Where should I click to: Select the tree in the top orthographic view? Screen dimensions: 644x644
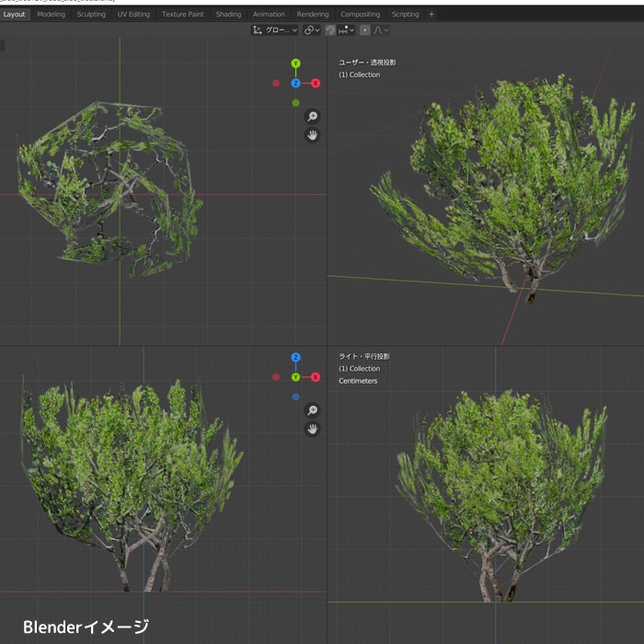pyautogui.click(x=109, y=189)
